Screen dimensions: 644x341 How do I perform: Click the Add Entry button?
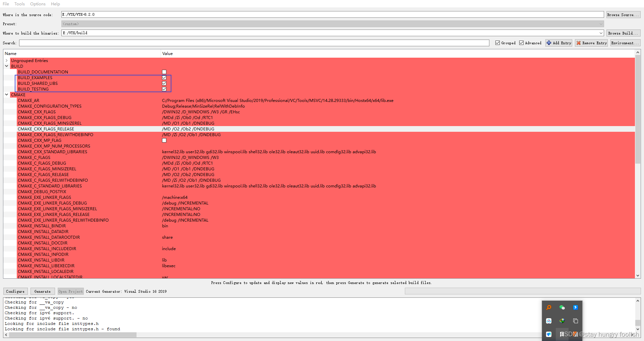coord(559,43)
